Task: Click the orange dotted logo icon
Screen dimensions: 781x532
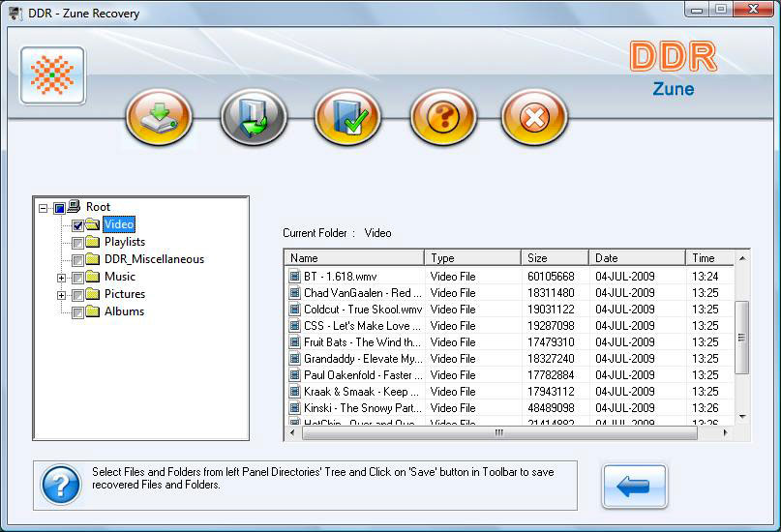Action: point(52,75)
